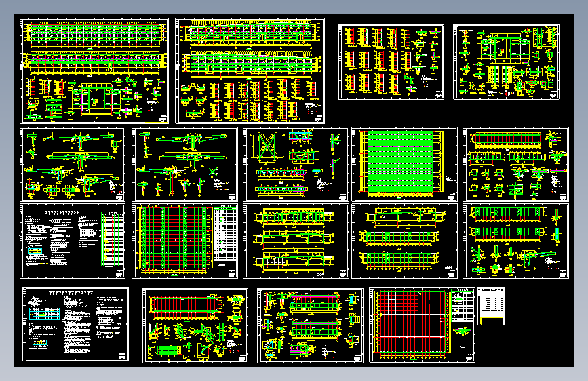Open the top-right sheet with room plan and joint details

click(506, 62)
